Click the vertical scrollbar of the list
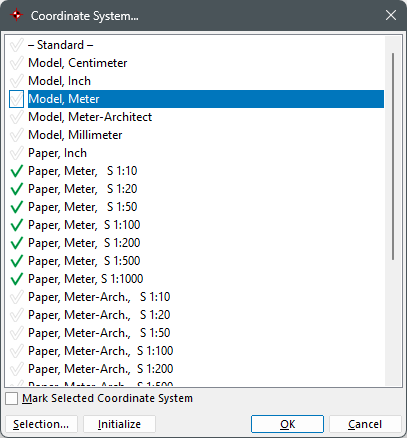 [393, 157]
